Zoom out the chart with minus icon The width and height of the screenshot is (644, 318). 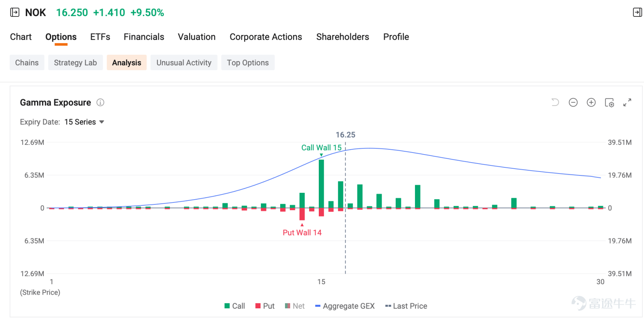[x=573, y=102]
